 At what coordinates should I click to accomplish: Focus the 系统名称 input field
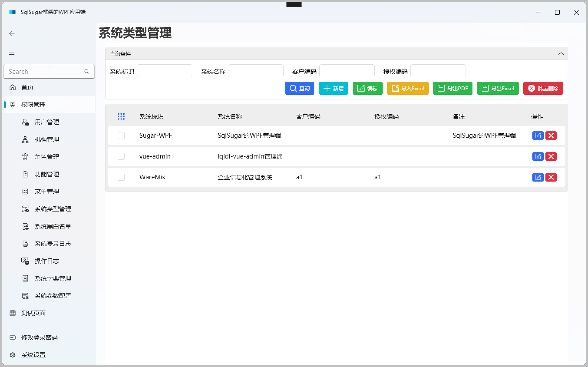256,71
